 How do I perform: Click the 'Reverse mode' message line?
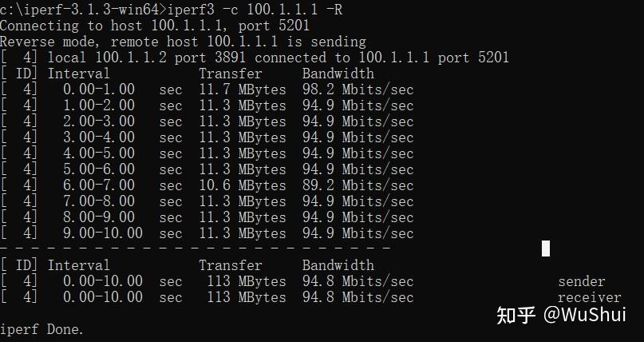(x=183, y=42)
